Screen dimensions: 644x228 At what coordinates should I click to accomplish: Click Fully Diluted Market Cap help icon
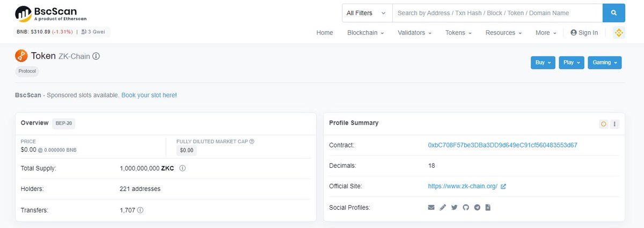[x=252, y=141]
